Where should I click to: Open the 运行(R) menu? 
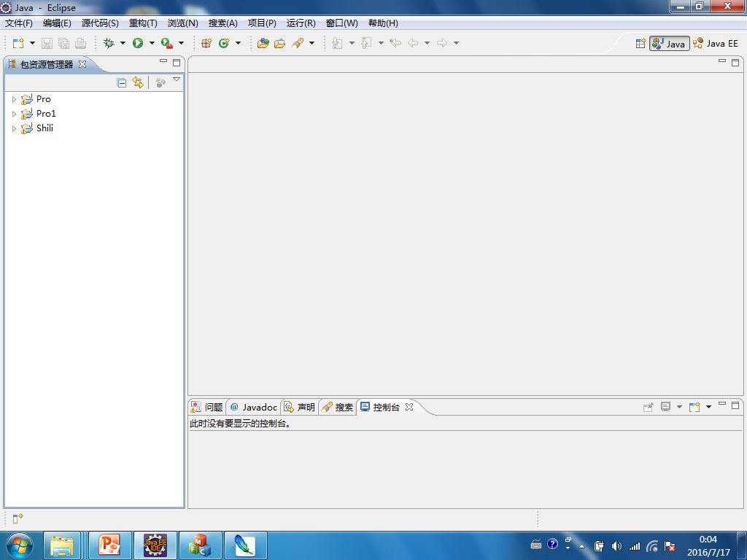click(301, 23)
